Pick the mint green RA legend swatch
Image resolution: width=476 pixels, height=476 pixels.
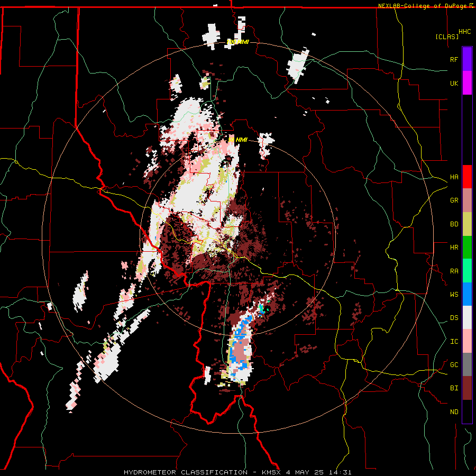467,271
